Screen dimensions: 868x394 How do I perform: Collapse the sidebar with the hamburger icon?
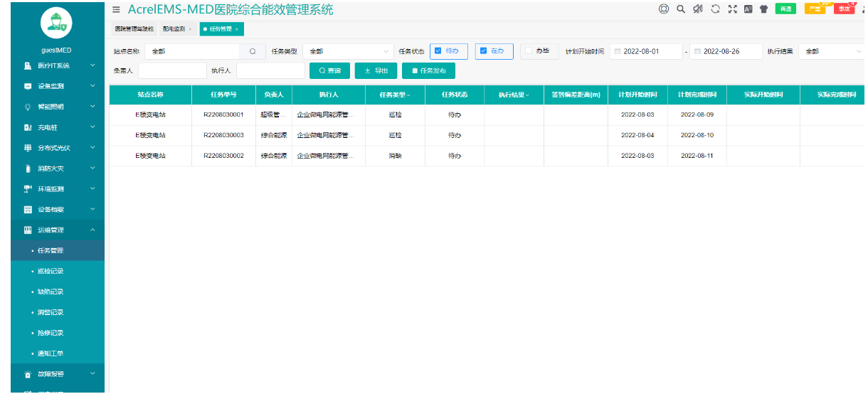pos(116,9)
